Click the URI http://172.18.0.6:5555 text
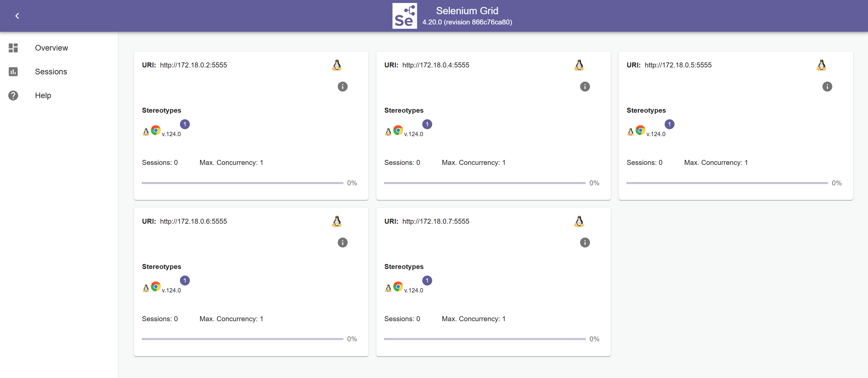Screen dimensions: 868x378 [x=193, y=221]
